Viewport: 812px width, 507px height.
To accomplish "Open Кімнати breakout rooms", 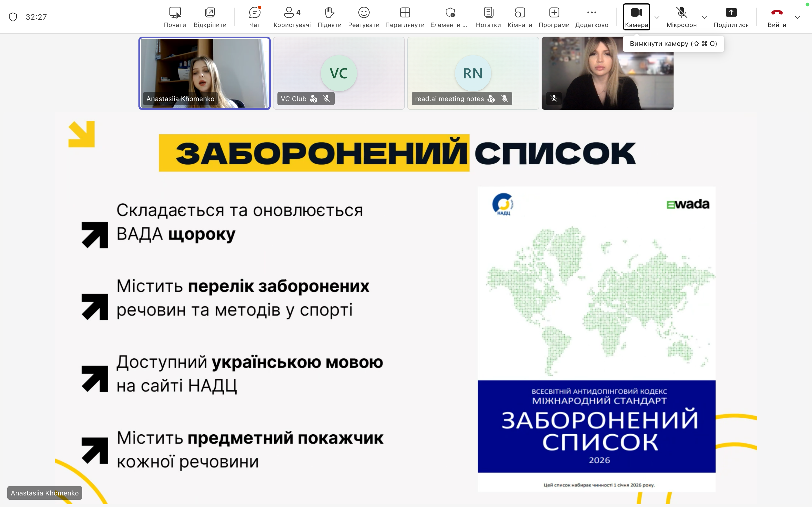I will [x=520, y=16].
